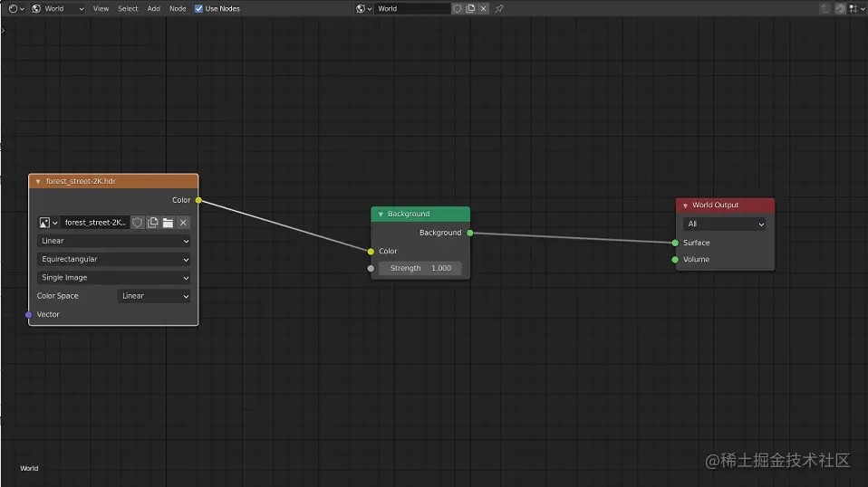Image resolution: width=868 pixels, height=487 pixels.
Task: Toggle node snapping magnet icon
Action: [x=840, y=8]
